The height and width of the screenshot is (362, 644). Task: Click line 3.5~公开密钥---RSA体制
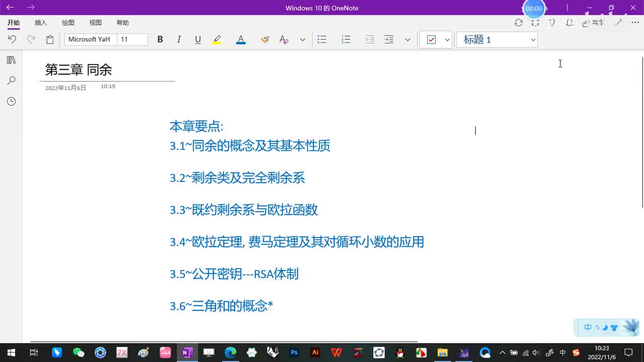[x=234, y=274]
